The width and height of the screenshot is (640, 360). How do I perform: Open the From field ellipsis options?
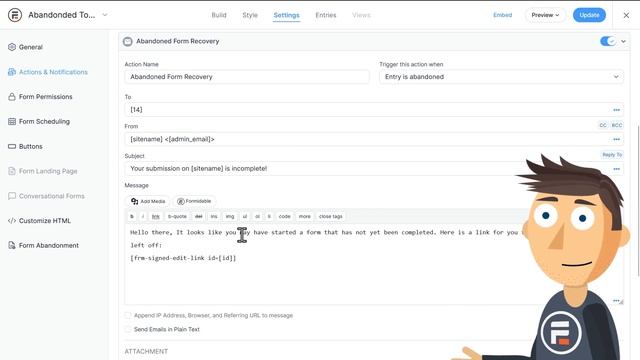point(616,139)
